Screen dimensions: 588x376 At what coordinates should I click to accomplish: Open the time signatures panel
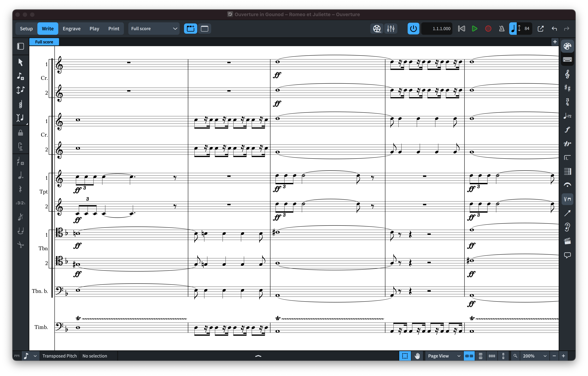pos(567,102)
